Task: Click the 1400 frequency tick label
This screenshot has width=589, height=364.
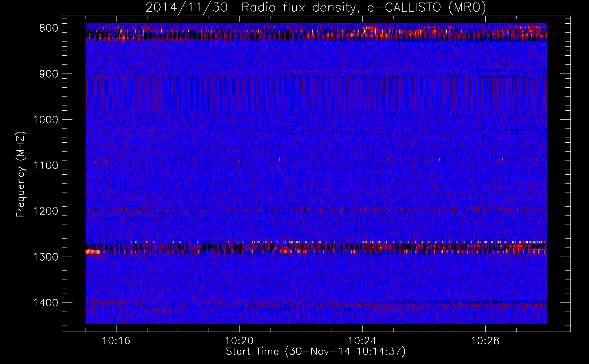Action: click(x=46, y=302)
